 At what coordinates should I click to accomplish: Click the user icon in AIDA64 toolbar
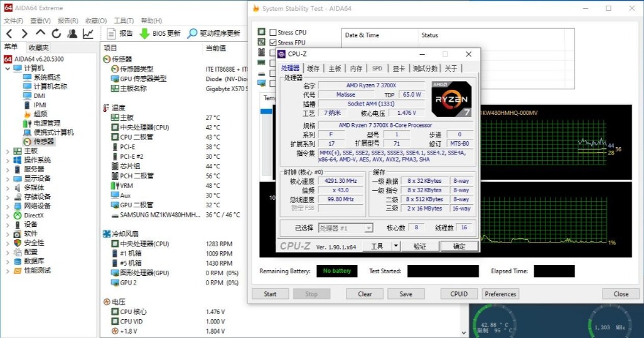pos(72,33)
